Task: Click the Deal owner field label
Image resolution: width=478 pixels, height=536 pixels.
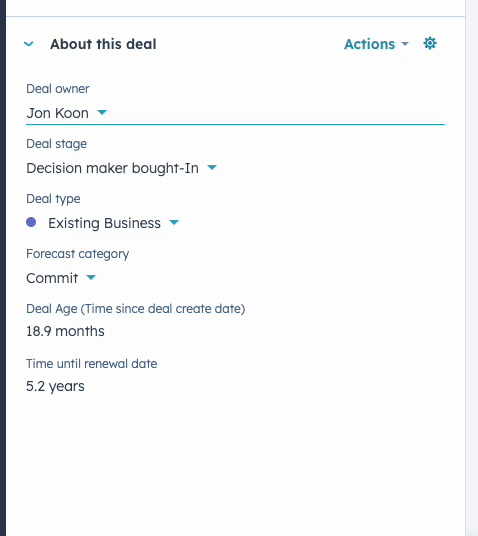Action: [x=58, y=89]
